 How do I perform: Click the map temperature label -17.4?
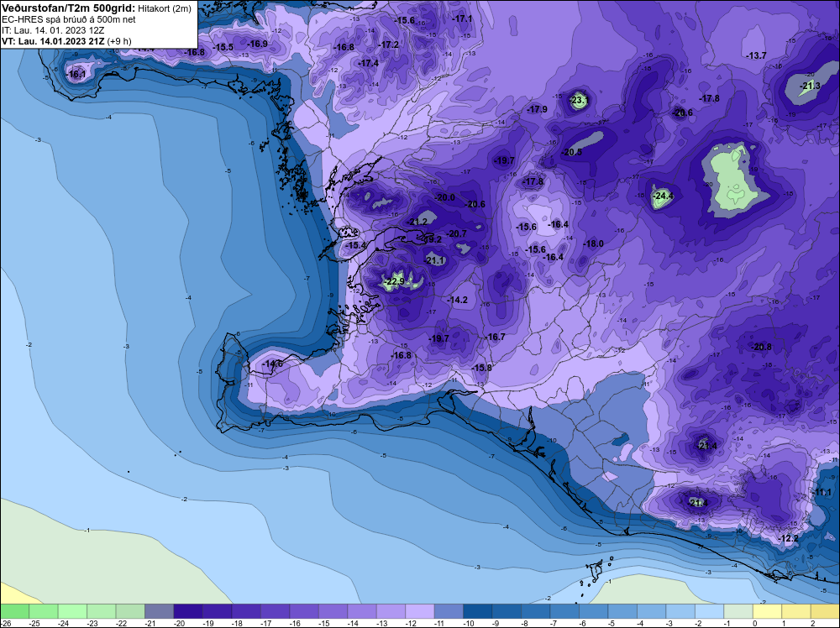369,63
